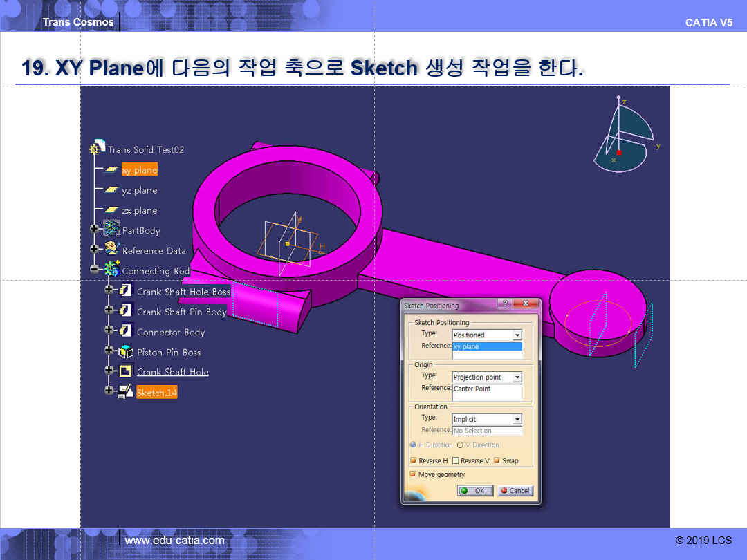The width and height of the screenshot is (747, 560).
Task: Click the Sketch.14 sketch icon
Action: click(126, 392)
